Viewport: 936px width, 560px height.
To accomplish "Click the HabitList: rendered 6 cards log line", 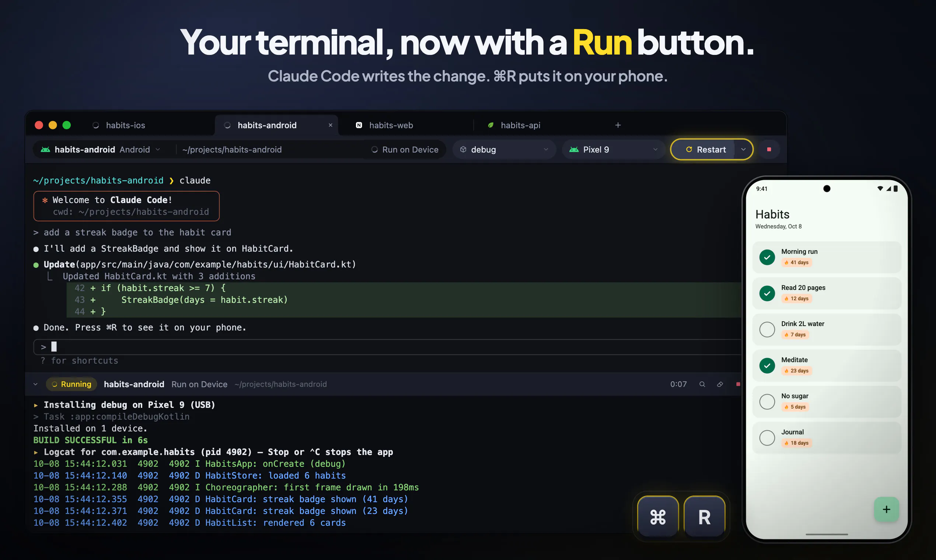I will click(x=189, y=523).
